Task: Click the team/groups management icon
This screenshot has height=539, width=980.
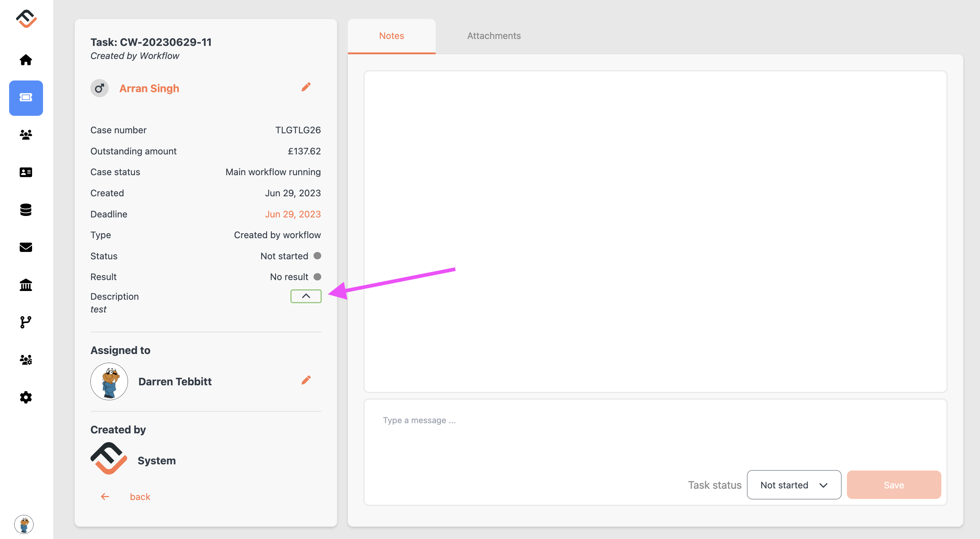Action: (x=26, y=359)
